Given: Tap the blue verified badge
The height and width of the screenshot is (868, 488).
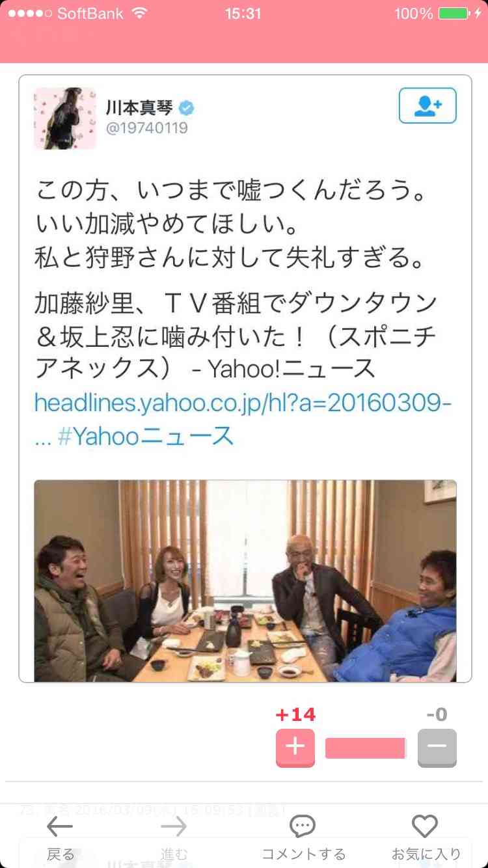Looking at the screenshot, I should (187, 108).
